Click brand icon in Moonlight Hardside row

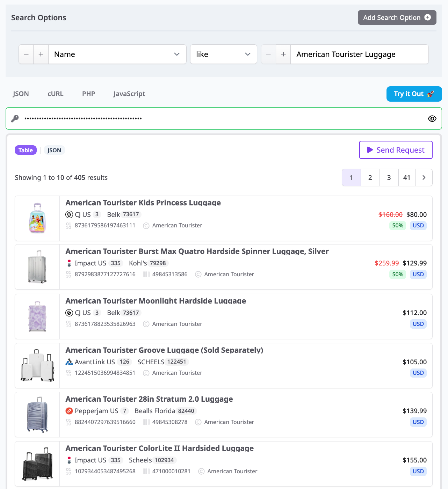coord(146,324)
